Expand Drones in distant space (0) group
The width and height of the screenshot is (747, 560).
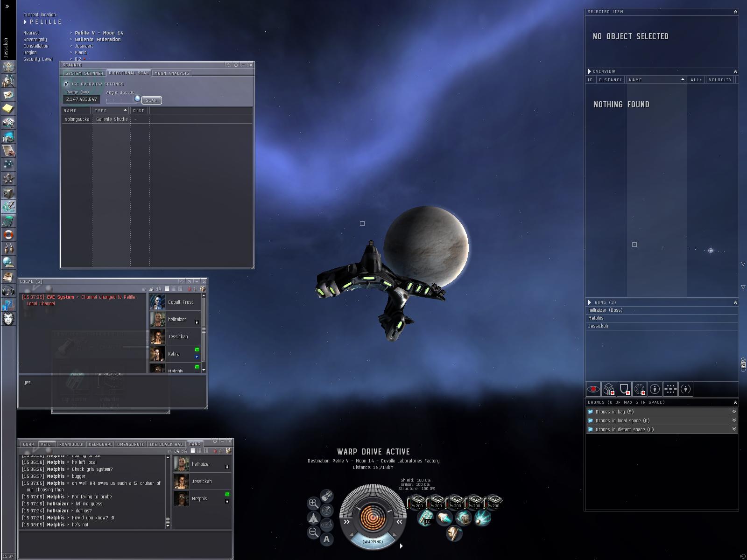tap(734, 429)
